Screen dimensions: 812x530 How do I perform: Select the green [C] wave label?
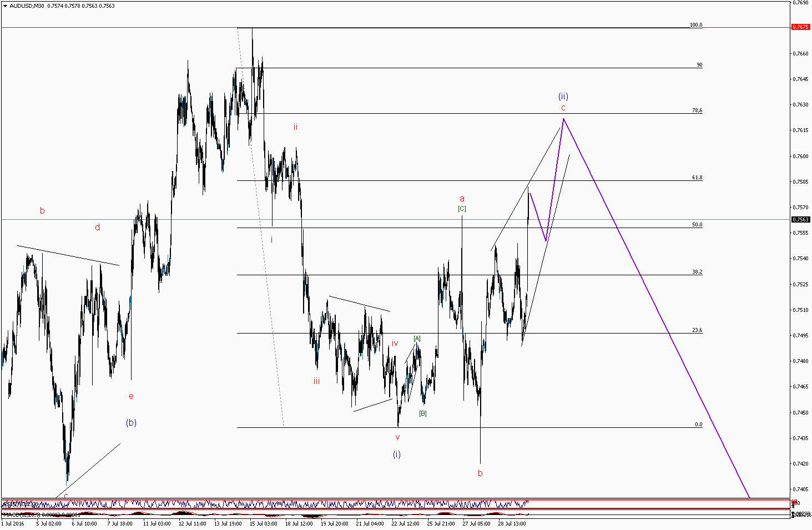click(462, 209)
